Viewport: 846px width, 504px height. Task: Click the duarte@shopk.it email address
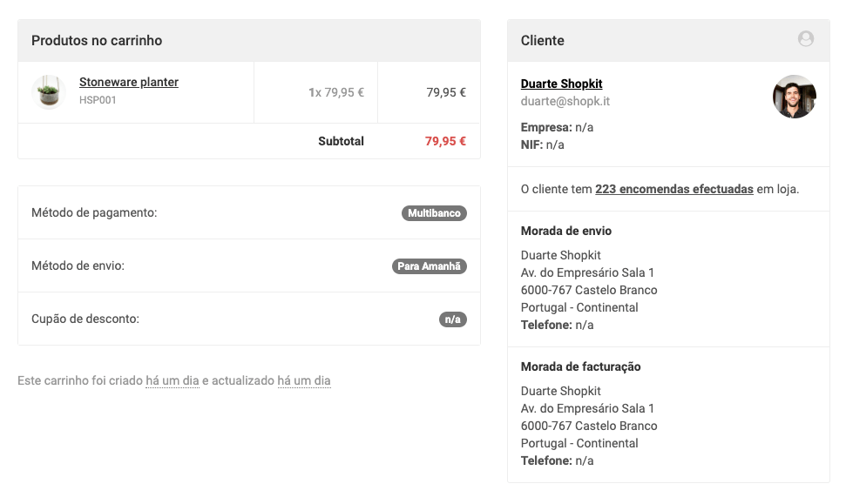tap(565, 101)
